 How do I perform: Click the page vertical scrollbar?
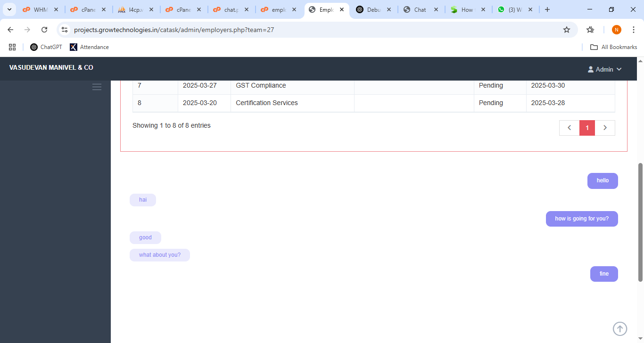[640, 222]
